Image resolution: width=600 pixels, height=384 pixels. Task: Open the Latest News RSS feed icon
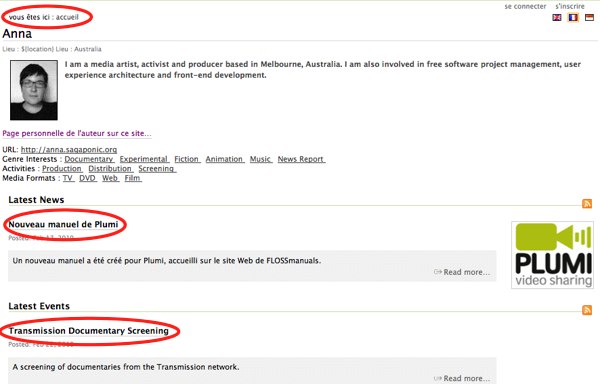tap(587, 203)
